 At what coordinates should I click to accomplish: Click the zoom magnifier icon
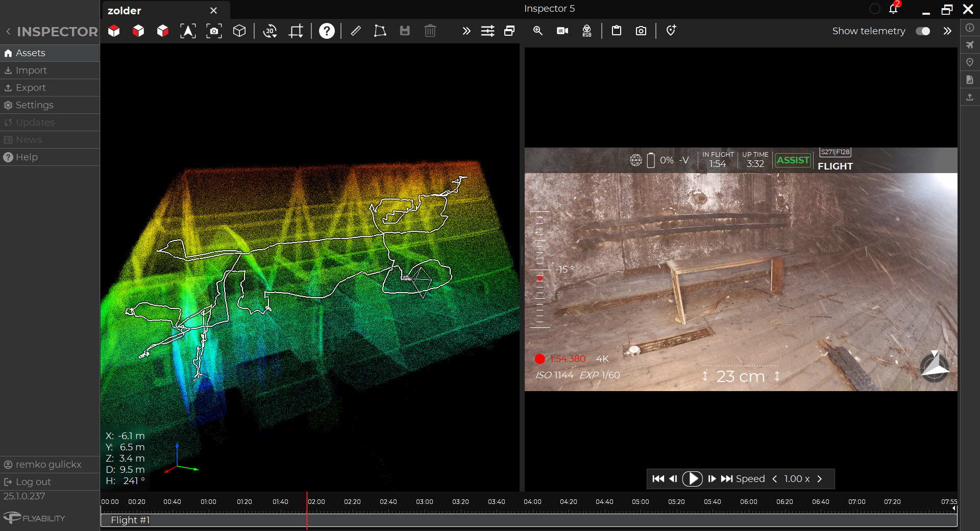coord(537,31)
